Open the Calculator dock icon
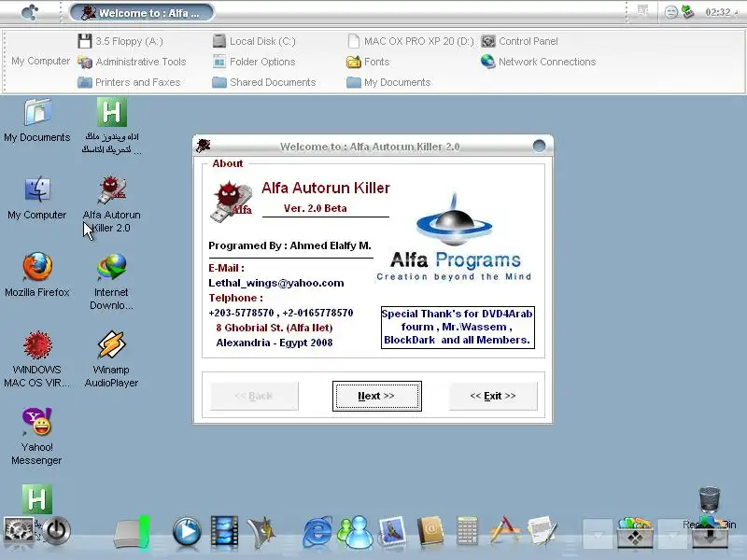Viewport: 747px width, 560px height. [467, 530]
